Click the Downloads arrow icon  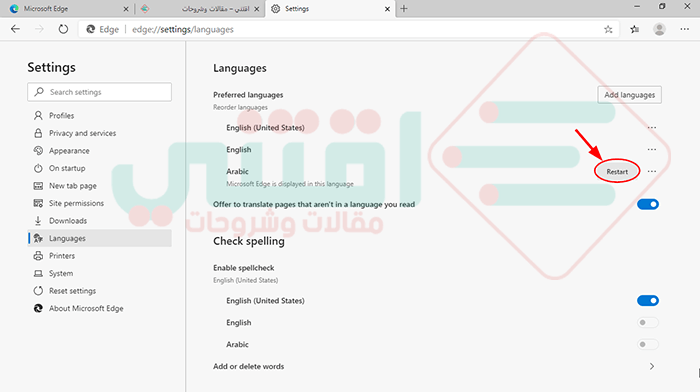click(x=38, y=221)
